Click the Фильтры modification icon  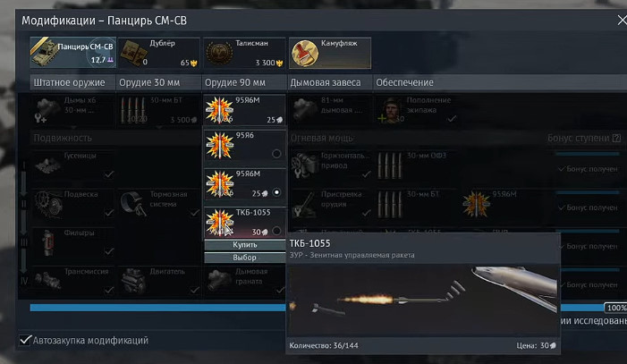tap(47, 242)
